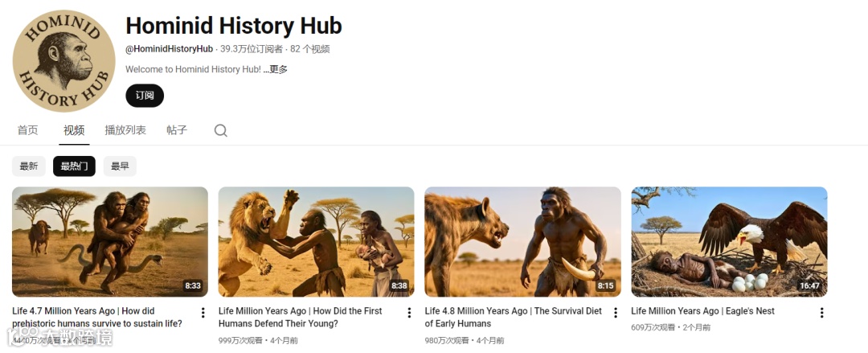Open three-dot menu for Survival Diet video
Image resolution: width=868 pixels, height=353 pixels.
tap(615, 313)
